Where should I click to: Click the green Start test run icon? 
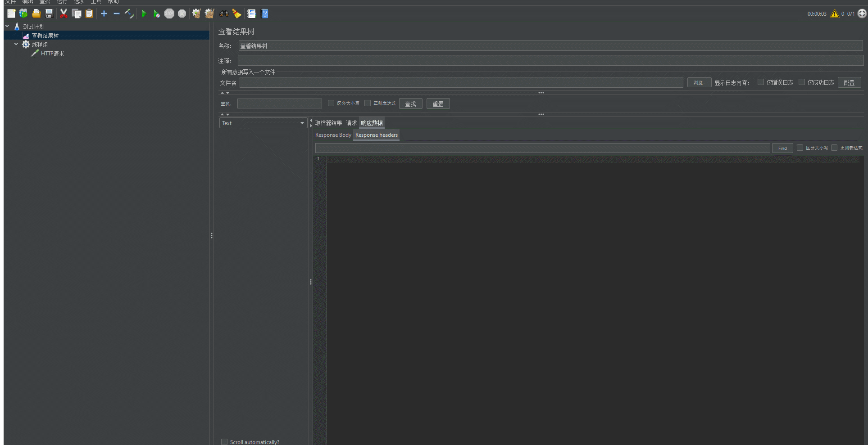tap(144, 14)
